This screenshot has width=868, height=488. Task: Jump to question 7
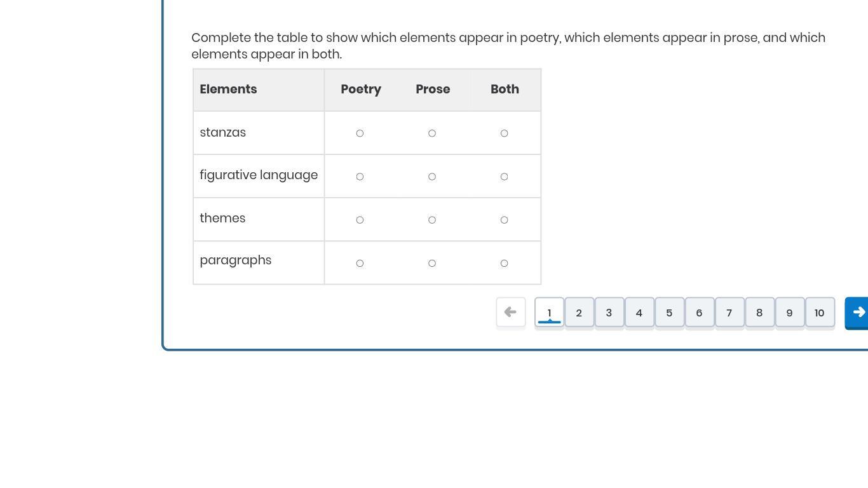tap(729, 313)
